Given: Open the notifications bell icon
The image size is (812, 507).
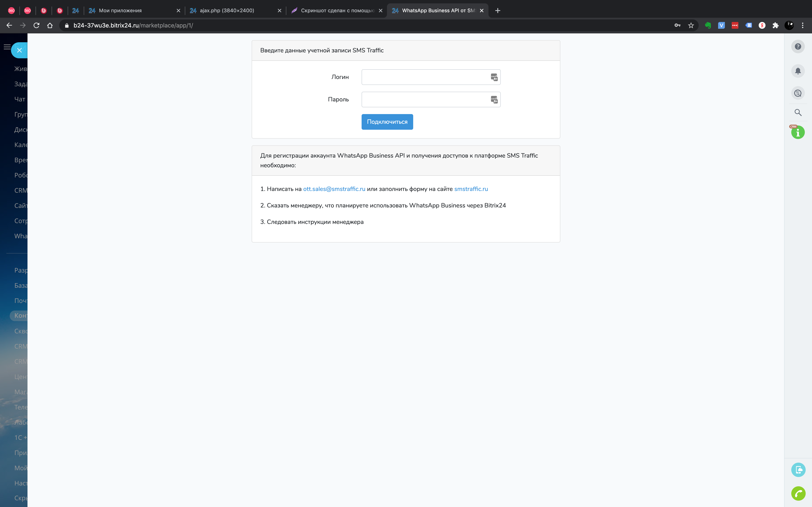Looking at the screenshot, I should point(798,71).
